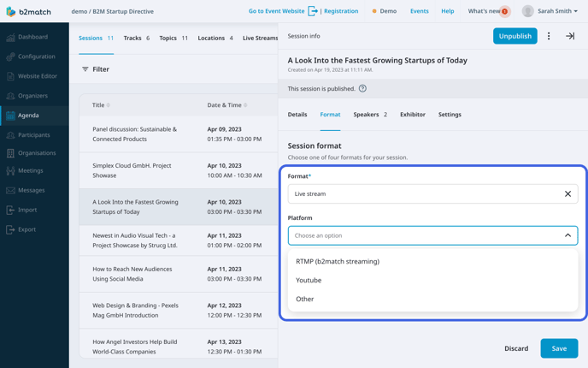
Task: Select Web Design & Branding session row
Action: coord(179,311)
